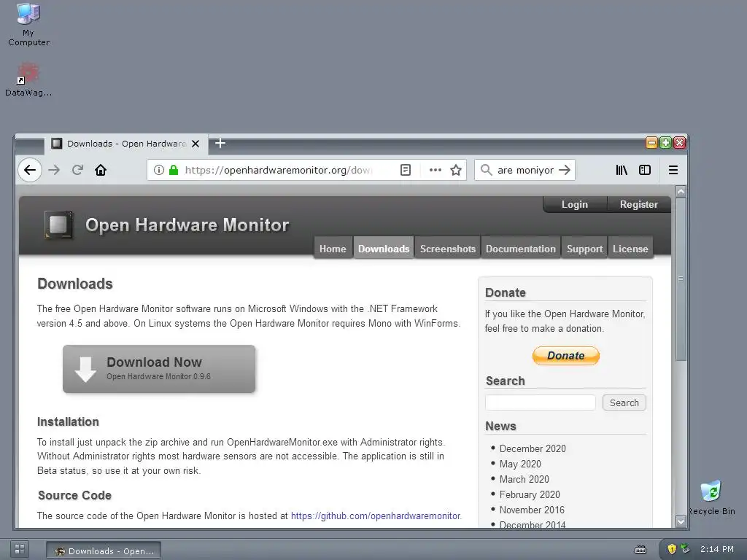Click the yellow shield tray icon
This screenshot has width=747, height=560.
tap(672, 549)
